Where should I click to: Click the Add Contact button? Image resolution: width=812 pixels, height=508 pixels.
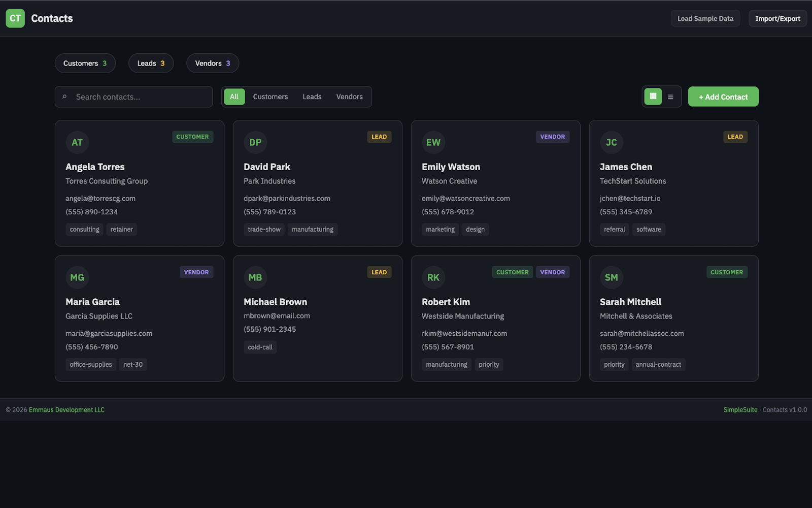click(723, 97)
